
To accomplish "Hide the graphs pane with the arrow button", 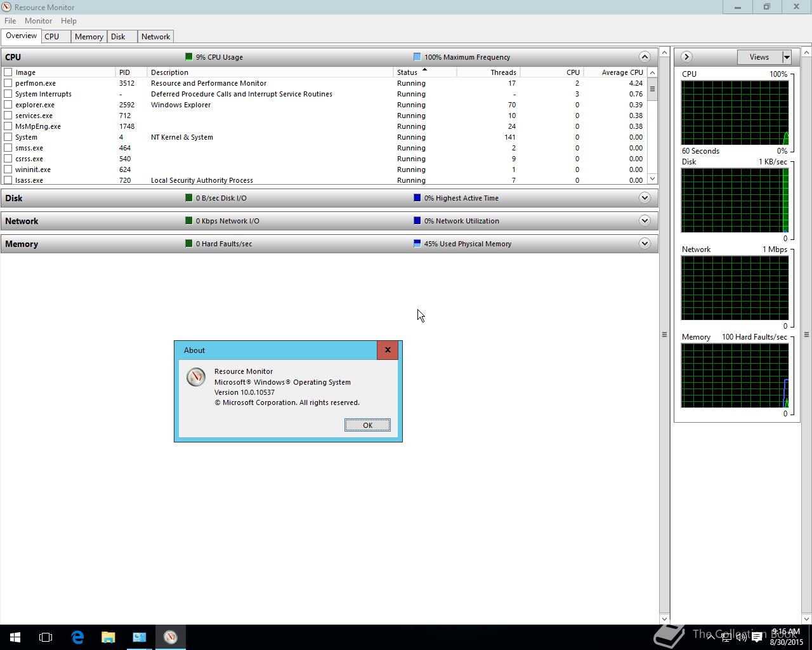I will tap(686, 57).
